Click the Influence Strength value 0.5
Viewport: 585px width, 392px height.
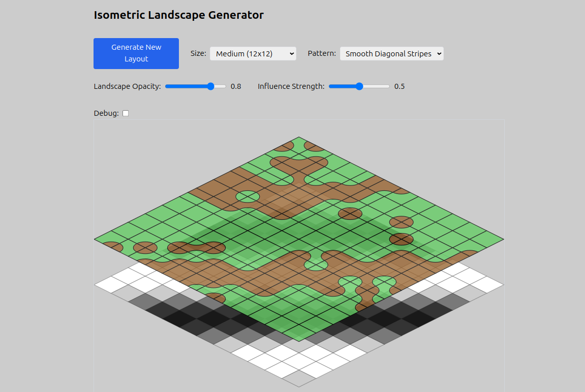(x=399, y=86)
